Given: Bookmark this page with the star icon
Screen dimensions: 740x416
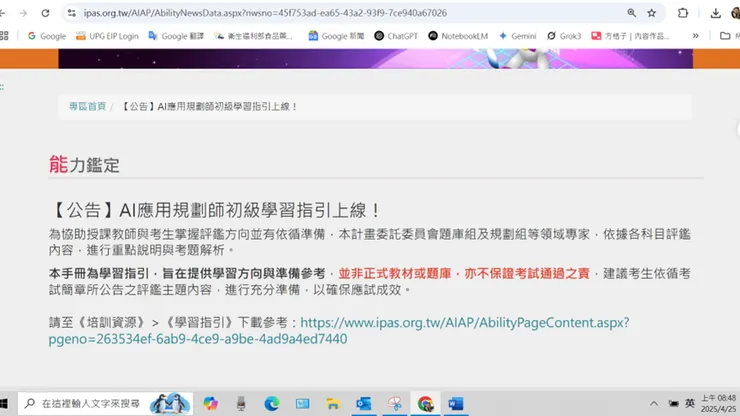Looking at the screenshot, I should [x=652, y=13].
